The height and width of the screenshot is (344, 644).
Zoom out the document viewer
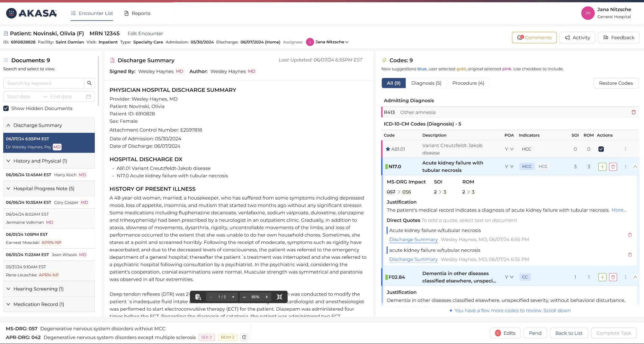[244, 297]
